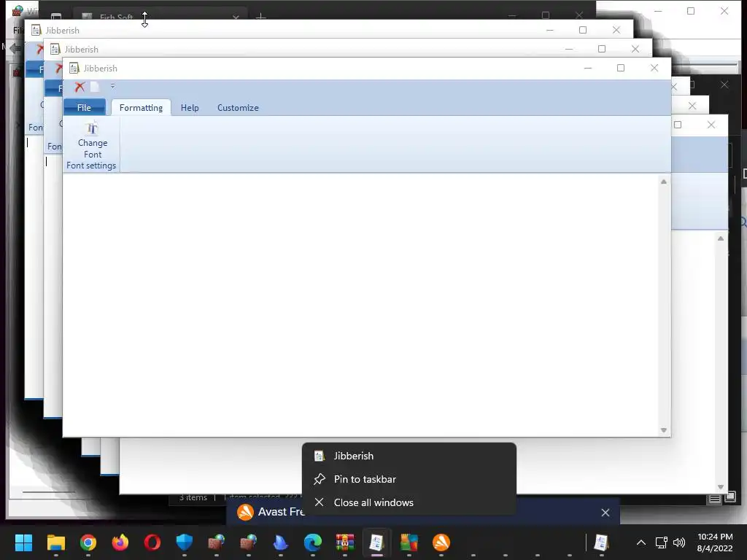Minimize the frontmost Jibberish window
Image resolution: width=747 pixels, height=560 pixels.
[588, 68]
